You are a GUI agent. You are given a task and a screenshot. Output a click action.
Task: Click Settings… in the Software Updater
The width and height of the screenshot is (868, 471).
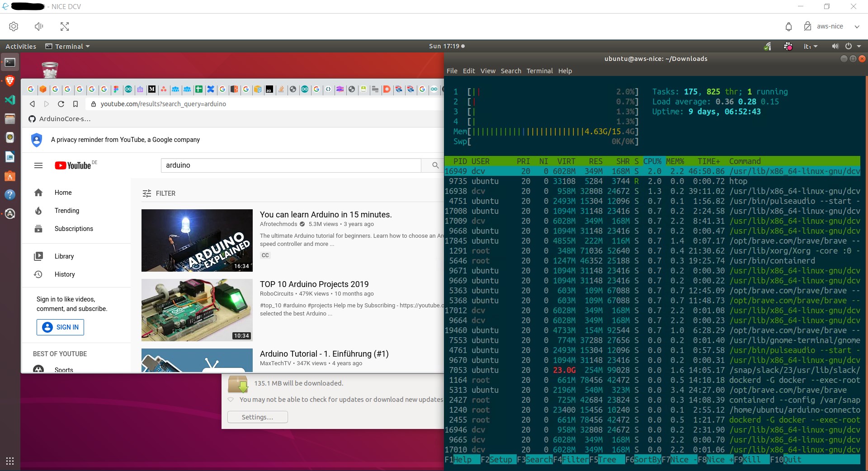258,417
